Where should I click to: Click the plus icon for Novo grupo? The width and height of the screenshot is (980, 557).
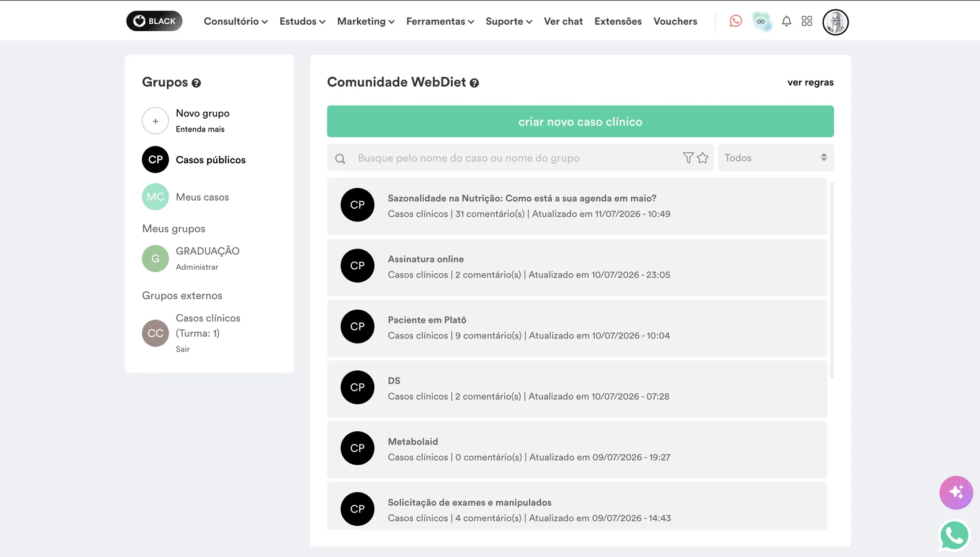155,121
